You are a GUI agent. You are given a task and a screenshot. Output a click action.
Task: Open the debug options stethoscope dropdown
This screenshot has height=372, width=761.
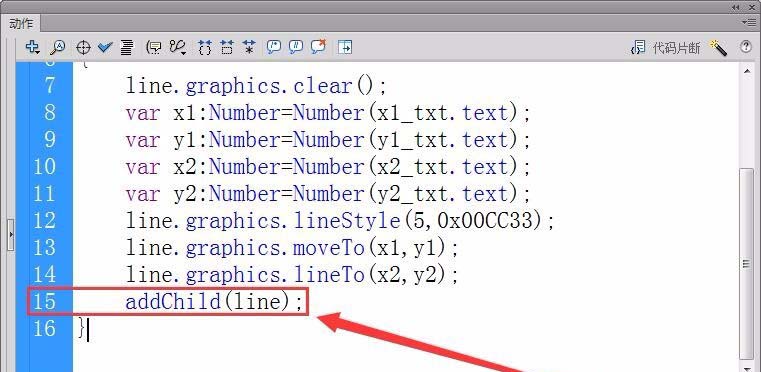178,47
